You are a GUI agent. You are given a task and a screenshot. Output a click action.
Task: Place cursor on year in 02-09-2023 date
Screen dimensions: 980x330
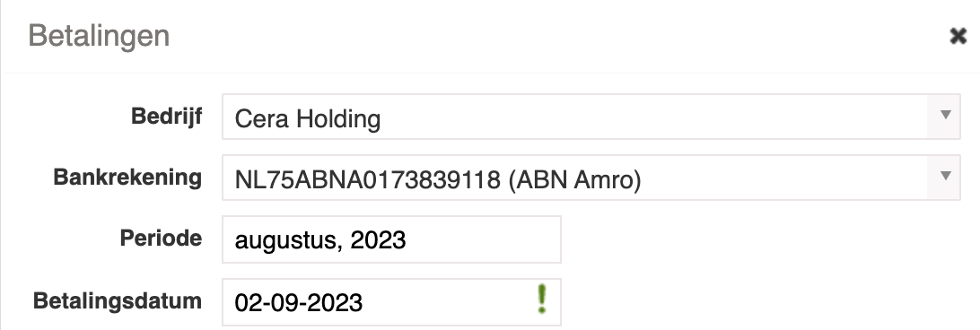click(x=335, y=303)
